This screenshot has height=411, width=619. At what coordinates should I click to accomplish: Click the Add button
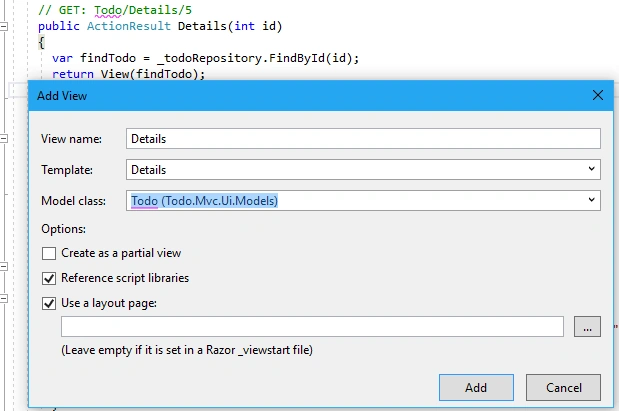[476, 388]
